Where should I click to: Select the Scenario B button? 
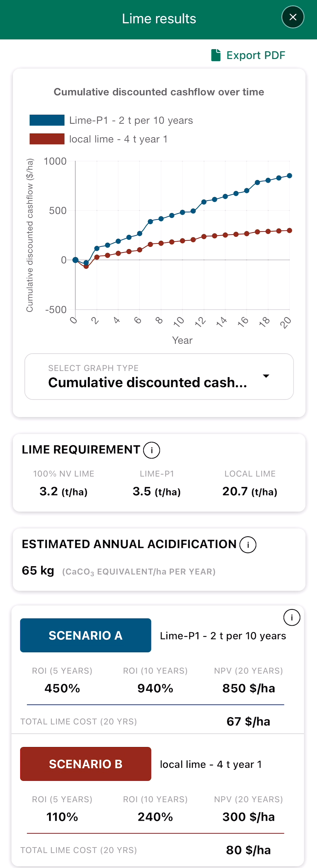pos(85,764)
